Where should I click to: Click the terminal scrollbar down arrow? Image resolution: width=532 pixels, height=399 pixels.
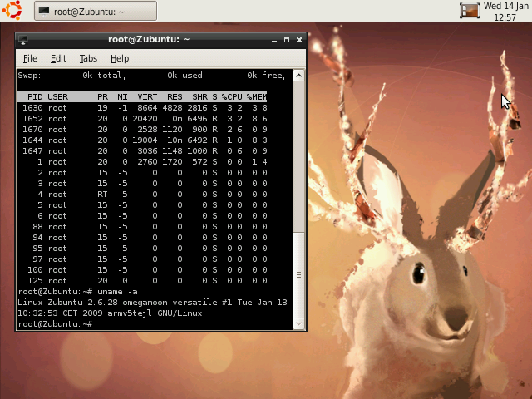point(298,323)
